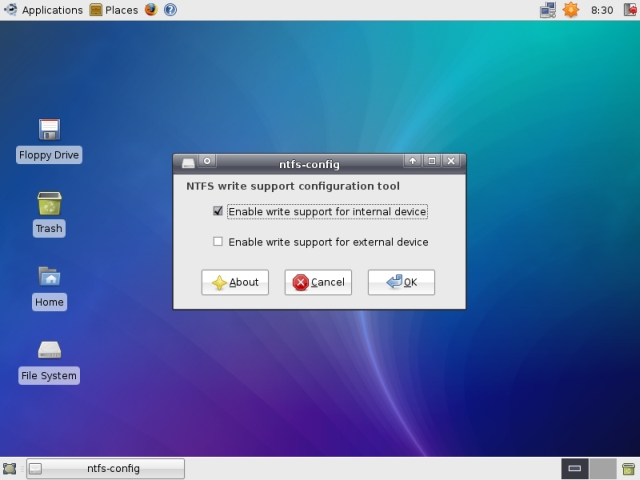The width and height of the screenshot is (640, 480).
Task: Click the show desktop icon in bottom panel
Action: (9, 469)
